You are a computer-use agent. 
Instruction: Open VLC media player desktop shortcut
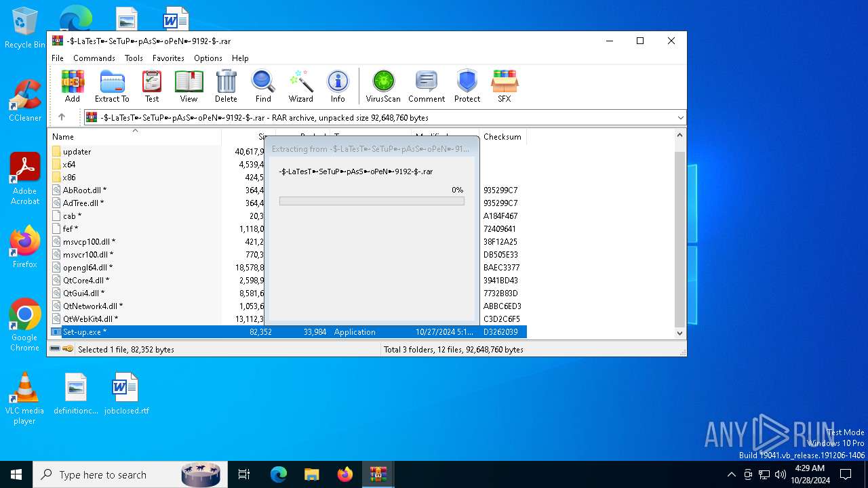(25, 399)
